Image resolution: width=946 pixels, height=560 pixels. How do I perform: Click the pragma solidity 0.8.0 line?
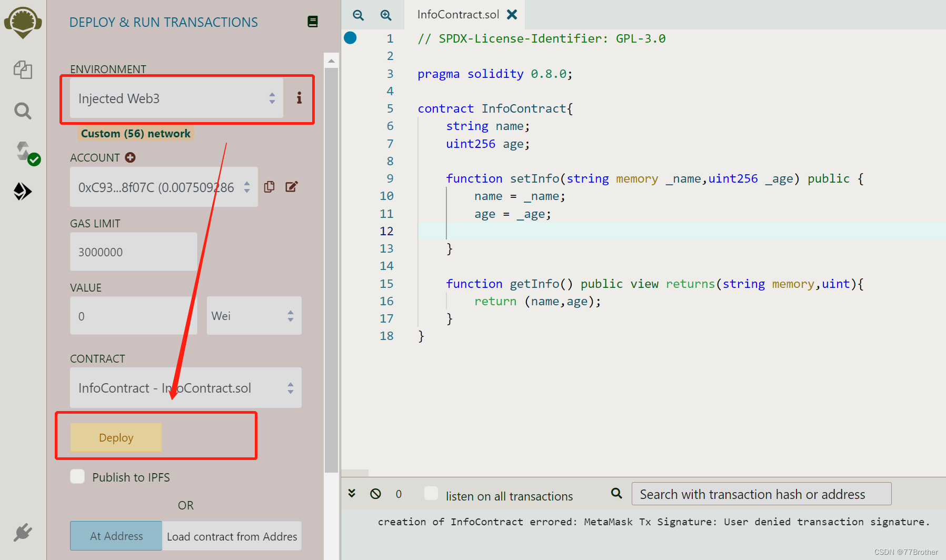[x=494, y=74]
